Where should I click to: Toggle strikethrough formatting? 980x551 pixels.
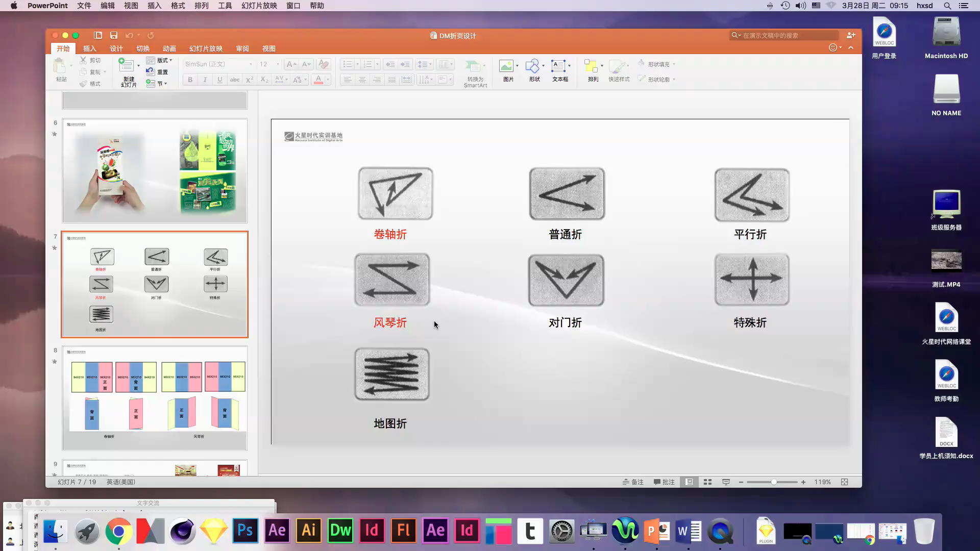[x=235, y=80]
